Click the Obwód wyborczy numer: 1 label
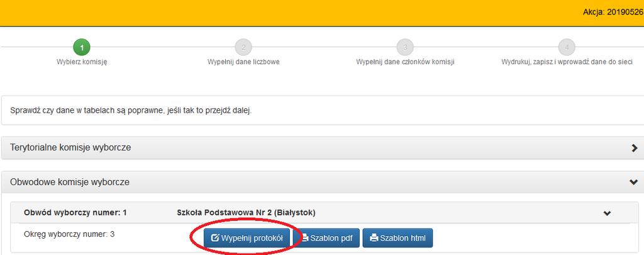644x255 pixels. coord(75,213)
